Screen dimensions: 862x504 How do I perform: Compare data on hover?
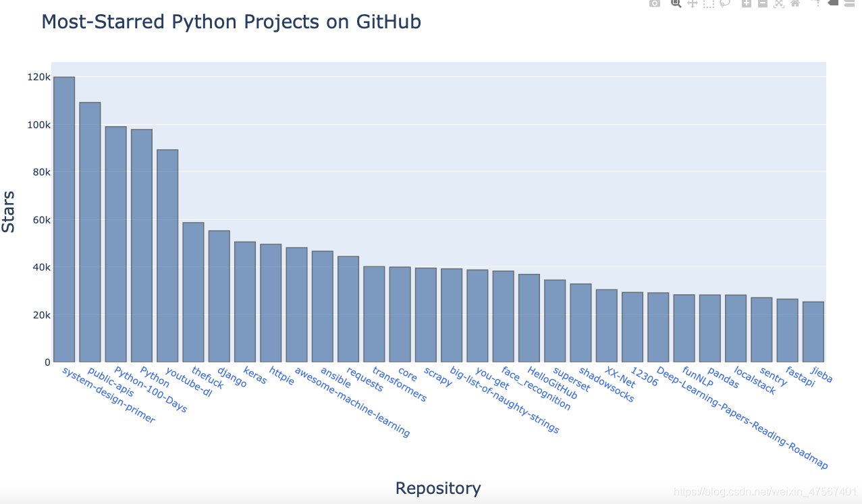click(849, 3)
